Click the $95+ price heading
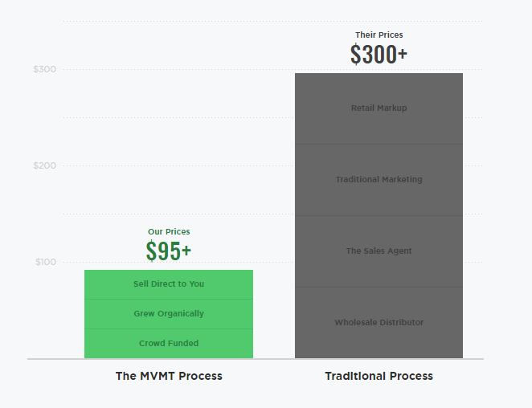The height and width of the screenshot is (408, 532). click(x=169, y=251)
